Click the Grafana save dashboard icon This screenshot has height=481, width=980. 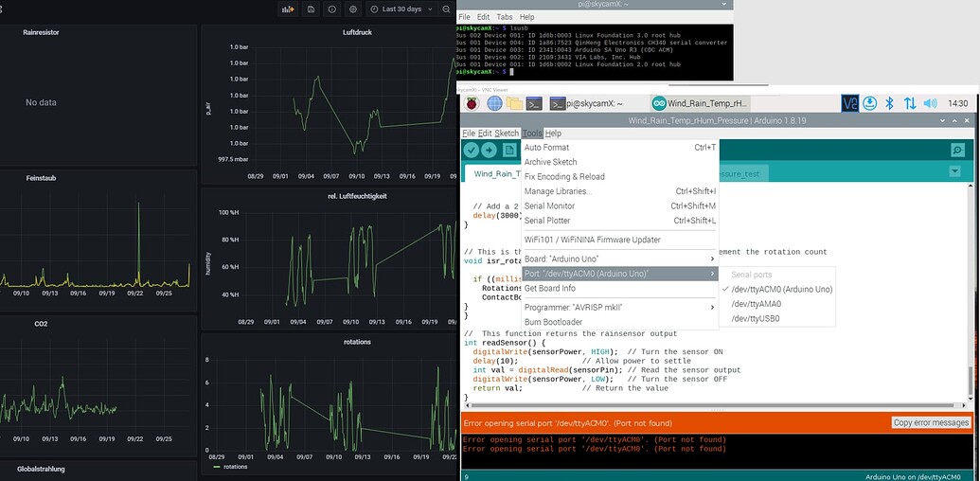[x=311, y=9]
